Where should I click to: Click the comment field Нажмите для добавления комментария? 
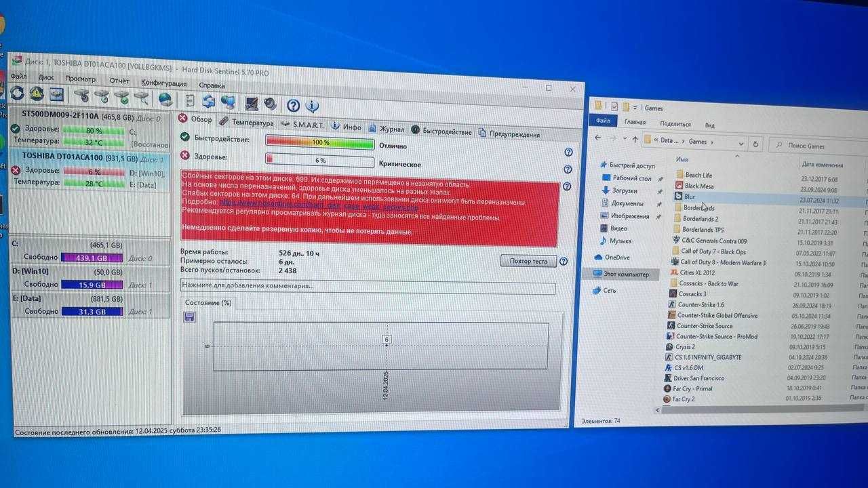pyautogui.click(x=367, y=287)
